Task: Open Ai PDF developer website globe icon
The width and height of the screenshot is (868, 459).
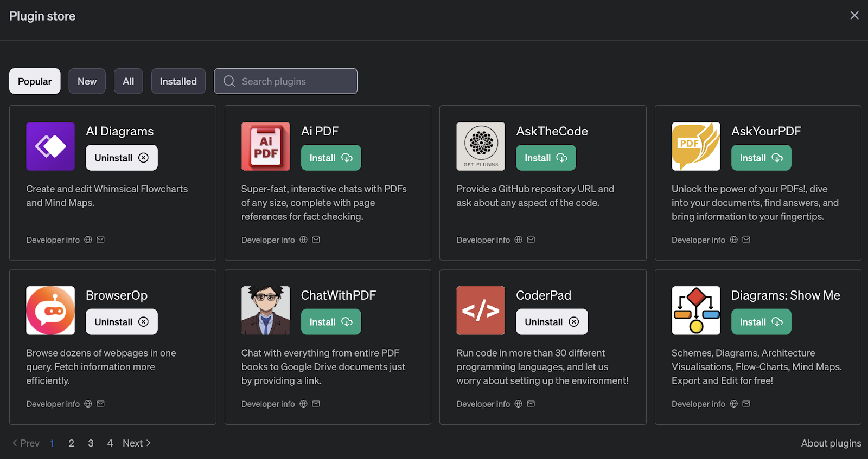Action: tap(304, 240)
